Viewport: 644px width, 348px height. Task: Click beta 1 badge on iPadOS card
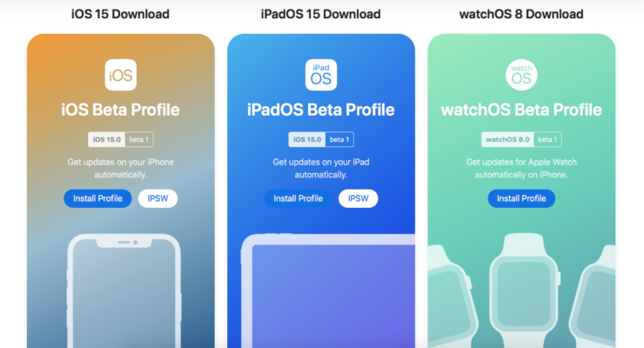(x=339, y=139)
